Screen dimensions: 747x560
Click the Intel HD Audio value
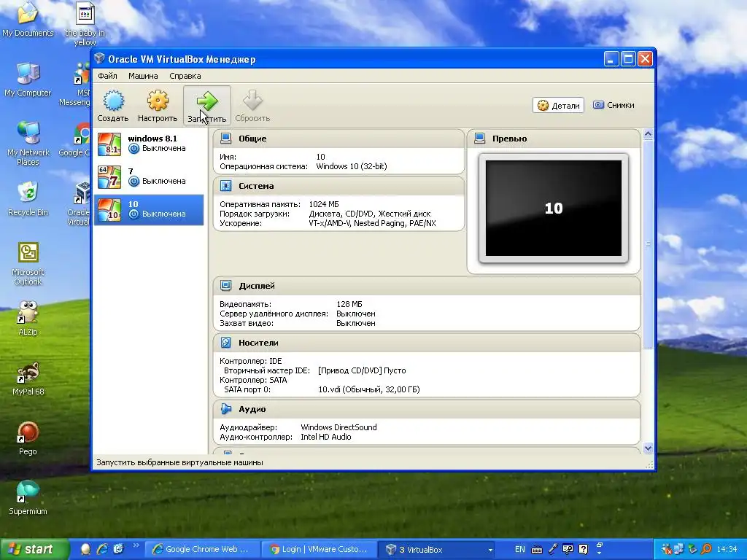pos(326,437)
